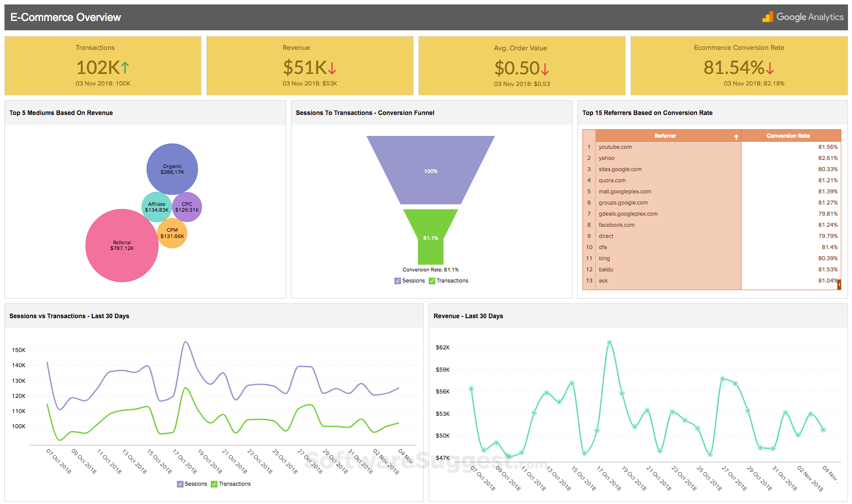Click the scrollbar arrow in the referrers table
Viewport: 852px width, 504px height.
[x=840, y=284]
